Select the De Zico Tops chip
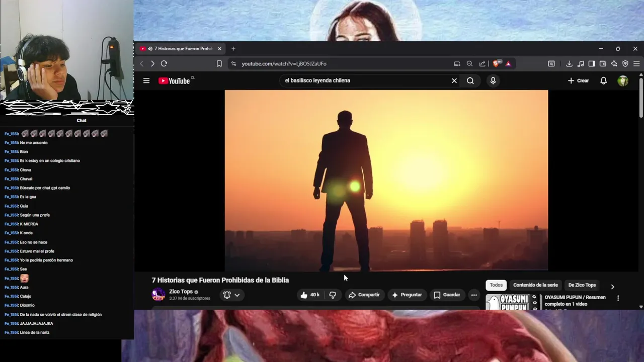The width and height of the screenshot is (644, 362). pyautogui.click(x=582, y=285)
